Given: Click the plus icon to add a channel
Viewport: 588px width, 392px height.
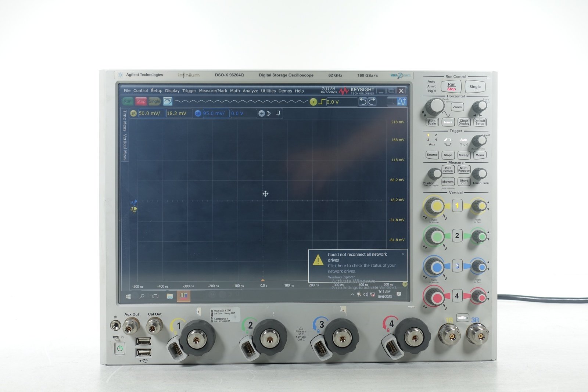Looking at the screenshot, I should 262,114.
